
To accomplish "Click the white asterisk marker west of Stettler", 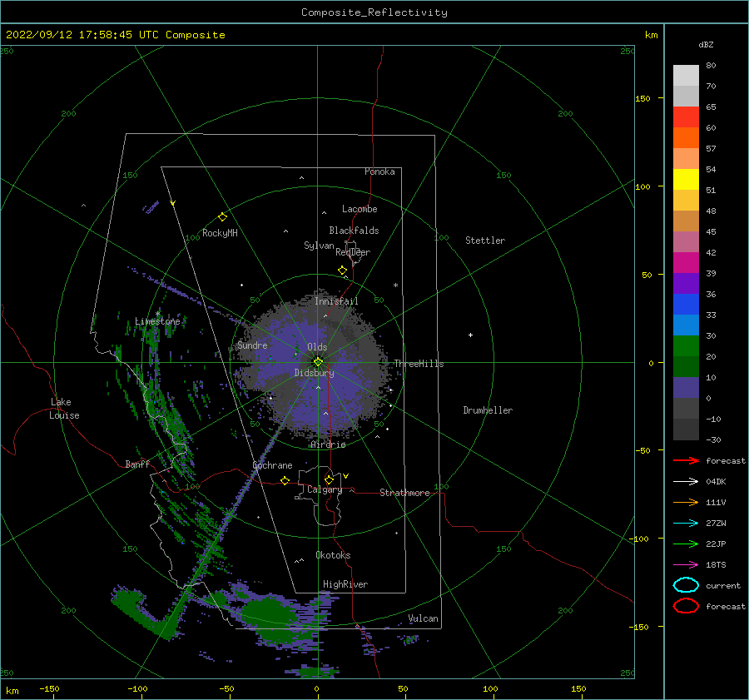I will [x=395, y=285].
